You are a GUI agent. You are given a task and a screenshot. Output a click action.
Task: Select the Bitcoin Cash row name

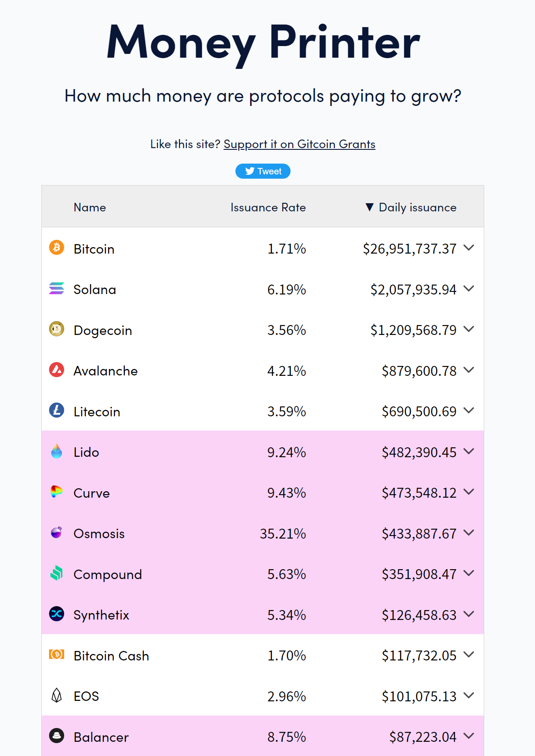pos(111,656)
